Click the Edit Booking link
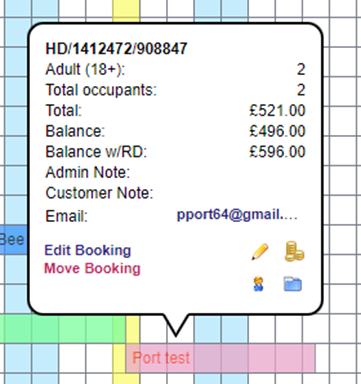 click(88, 250)
